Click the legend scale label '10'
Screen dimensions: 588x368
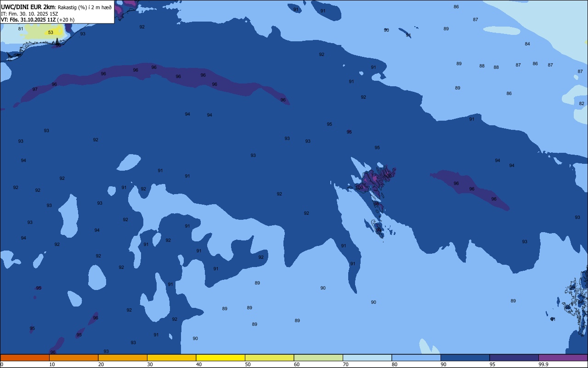coord(52,364)
